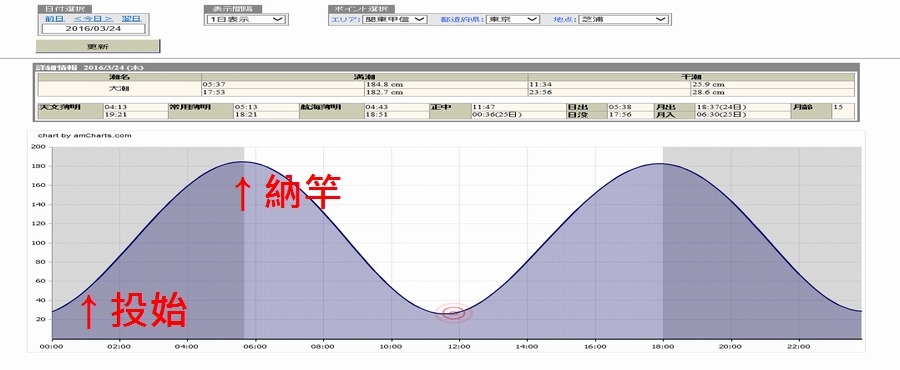Click the red circular marker at low tide
The image size is (900, 370).
coord(453,313)
